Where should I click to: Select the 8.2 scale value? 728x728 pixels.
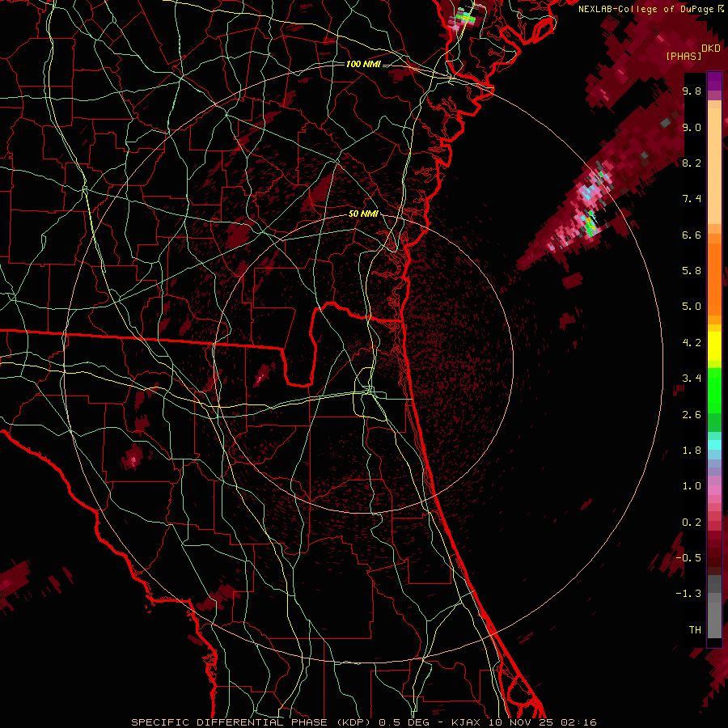(x=692, y=163)
